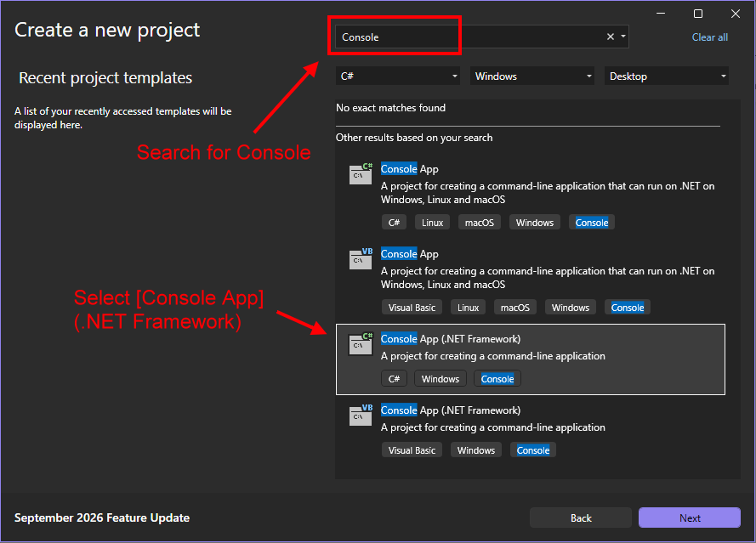Click the Next button
The width and height of the screenshot is (756, 543).
click(690, 518)
